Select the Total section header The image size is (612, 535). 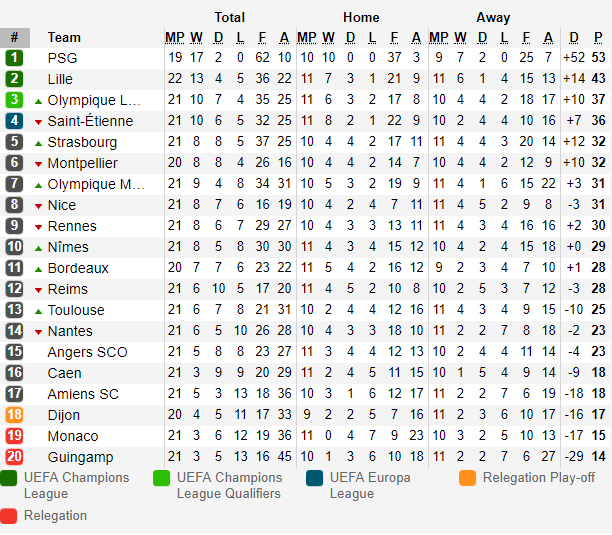(x=230, y=17)
